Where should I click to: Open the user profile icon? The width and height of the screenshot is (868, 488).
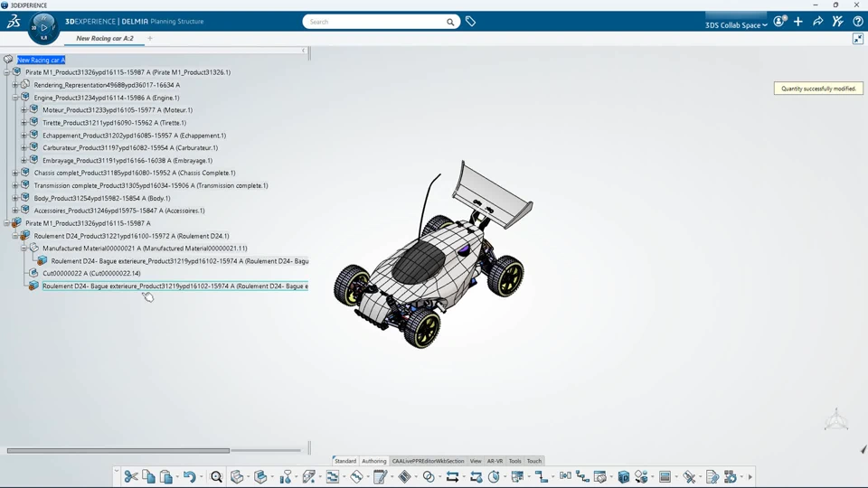pos(779,22)
